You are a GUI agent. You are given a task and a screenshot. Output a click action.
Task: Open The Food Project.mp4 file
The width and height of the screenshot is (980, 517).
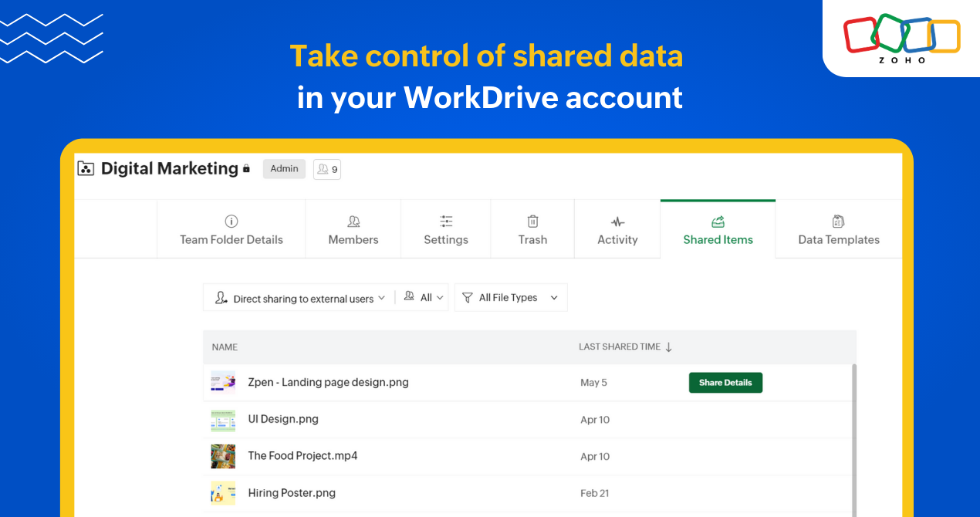click(x=302, y=456)
